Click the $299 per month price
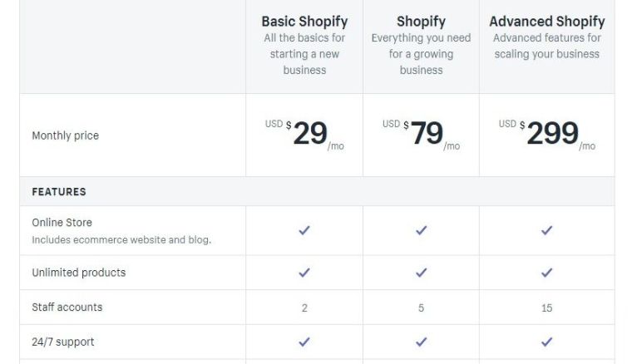Screen dimensions: 632x364 pyautogui.click(x=551, y=134)
